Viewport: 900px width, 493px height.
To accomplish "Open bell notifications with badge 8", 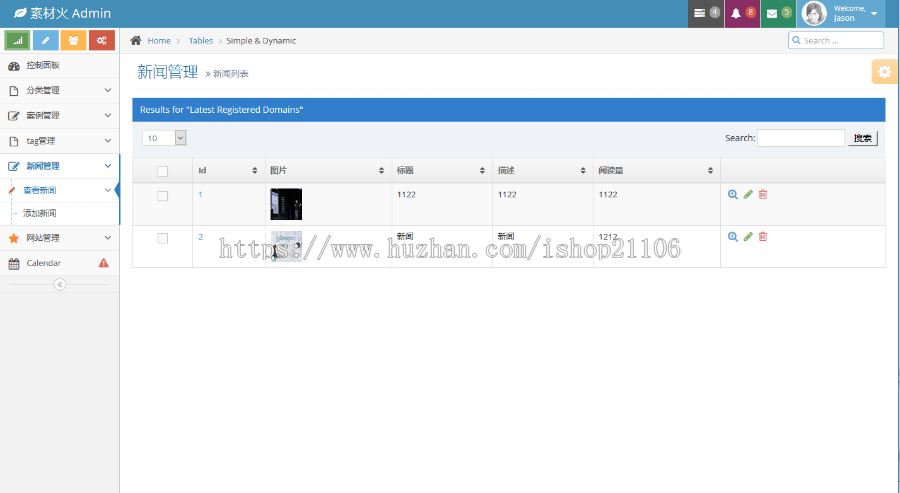I will (742, 13).
